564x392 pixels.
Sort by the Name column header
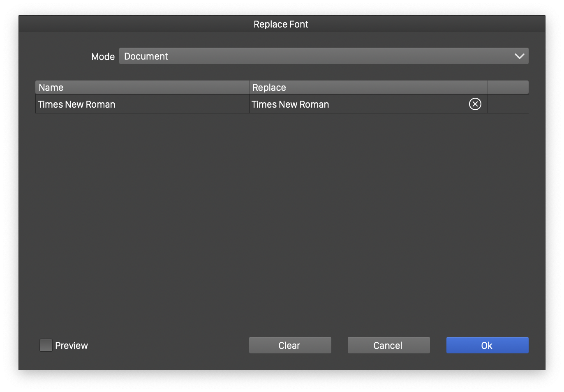(142, 88)
